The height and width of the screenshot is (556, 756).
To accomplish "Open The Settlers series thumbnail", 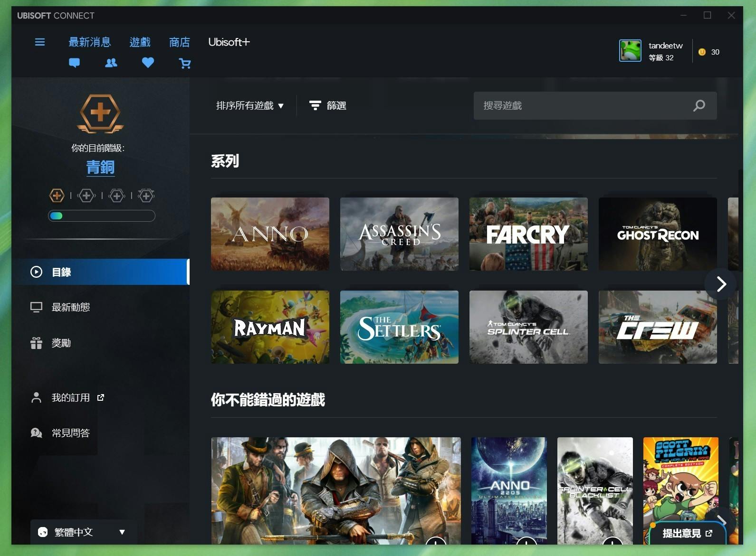I will (399, 327).
